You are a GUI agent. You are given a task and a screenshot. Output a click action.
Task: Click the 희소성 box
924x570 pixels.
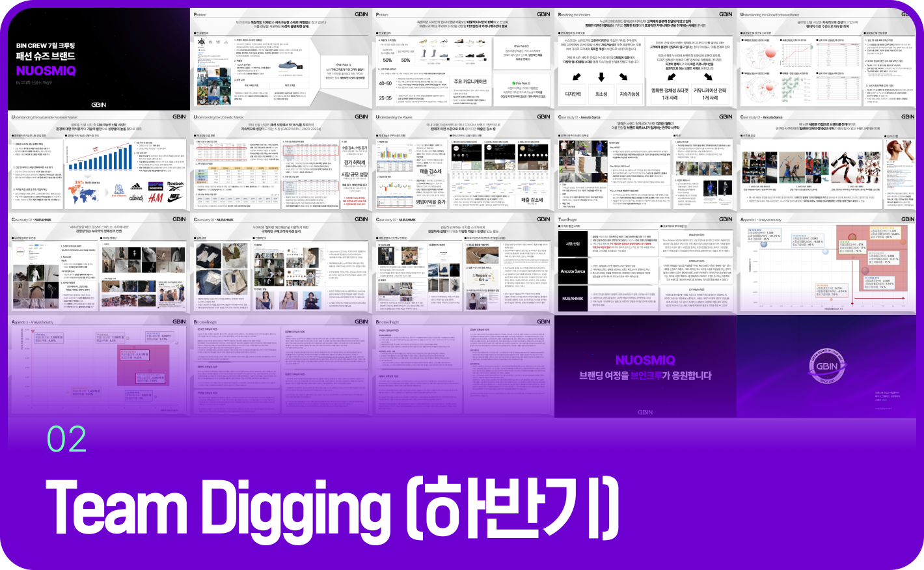[602, 94]
